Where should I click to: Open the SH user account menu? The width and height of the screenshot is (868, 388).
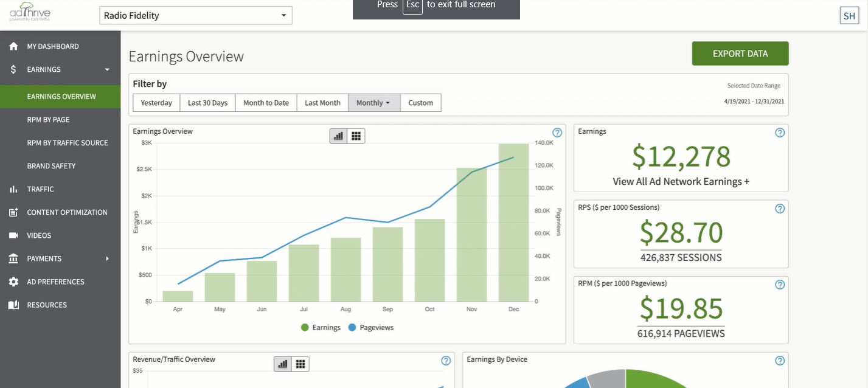coord(849,15)
